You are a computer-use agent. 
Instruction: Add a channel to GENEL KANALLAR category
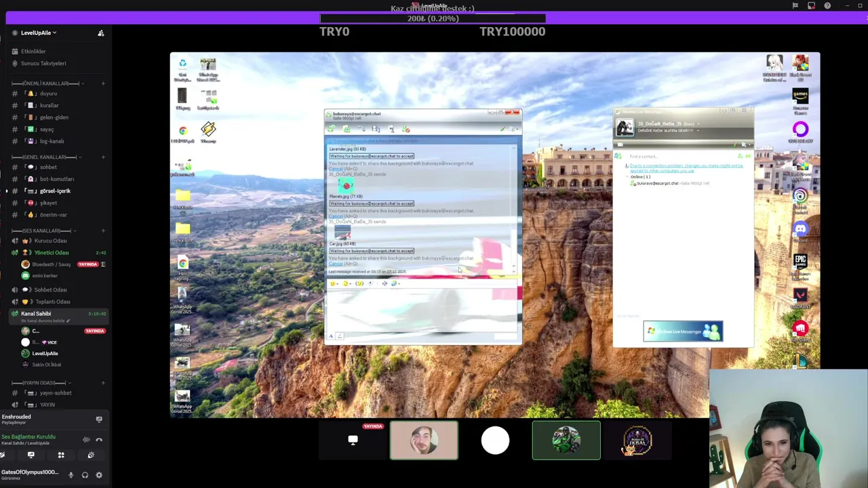click(x=103, y=157)
